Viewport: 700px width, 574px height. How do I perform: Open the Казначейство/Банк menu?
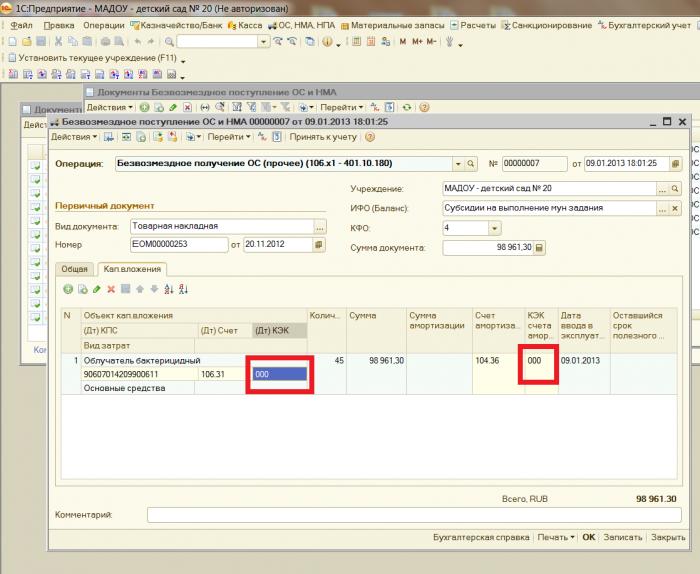click(x=176, y=25)
